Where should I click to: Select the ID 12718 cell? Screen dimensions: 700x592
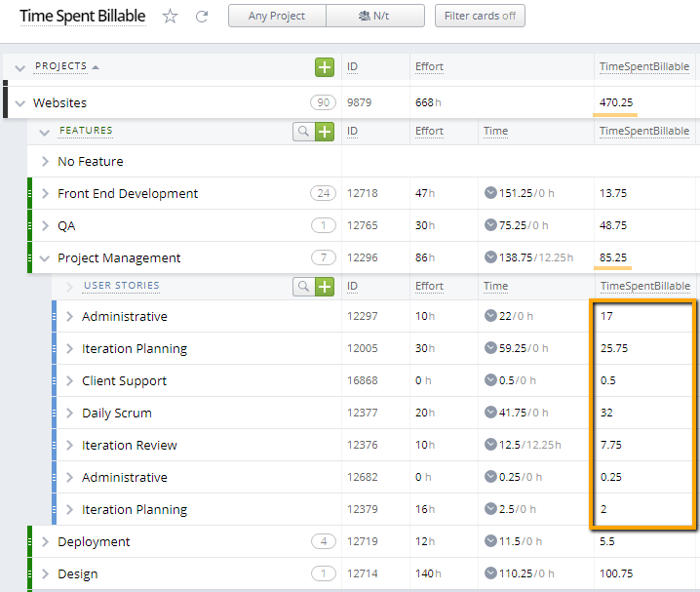[x=362, y=193]
